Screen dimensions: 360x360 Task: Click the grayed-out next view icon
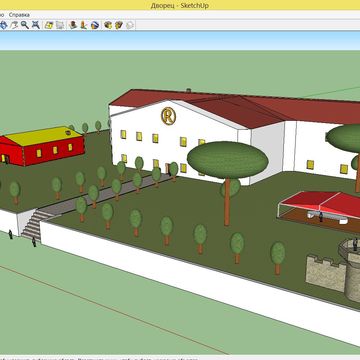pos(60,25)
